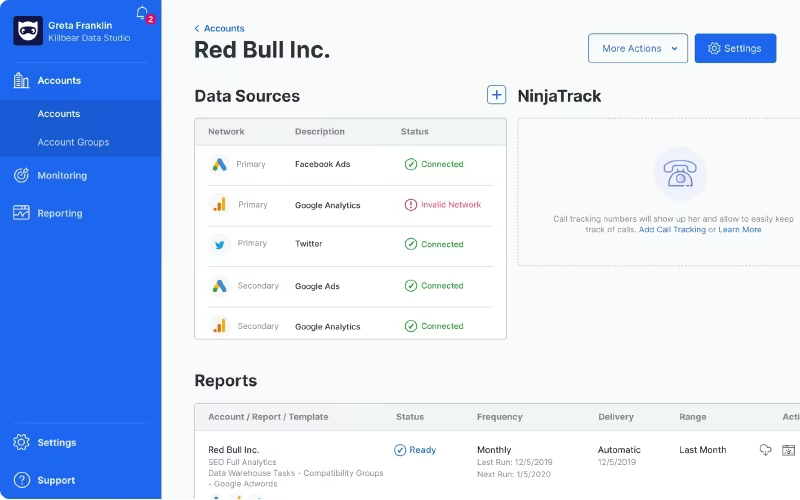Click the Secondary Google Analytics bar chart icon
Viewport: 800px width, 500px height.
pos(219,326)
